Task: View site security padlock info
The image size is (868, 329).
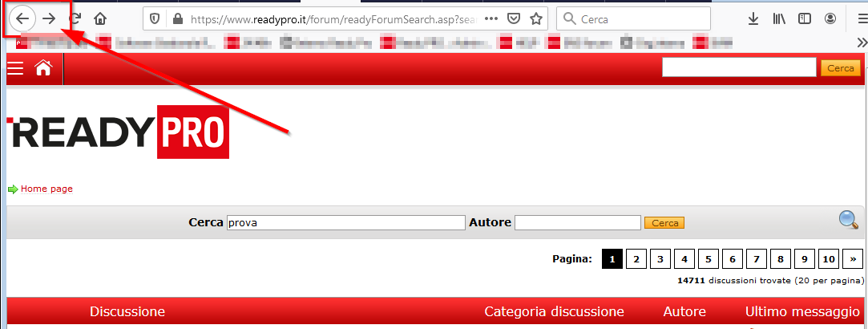Action: click(x=178, y=18)
